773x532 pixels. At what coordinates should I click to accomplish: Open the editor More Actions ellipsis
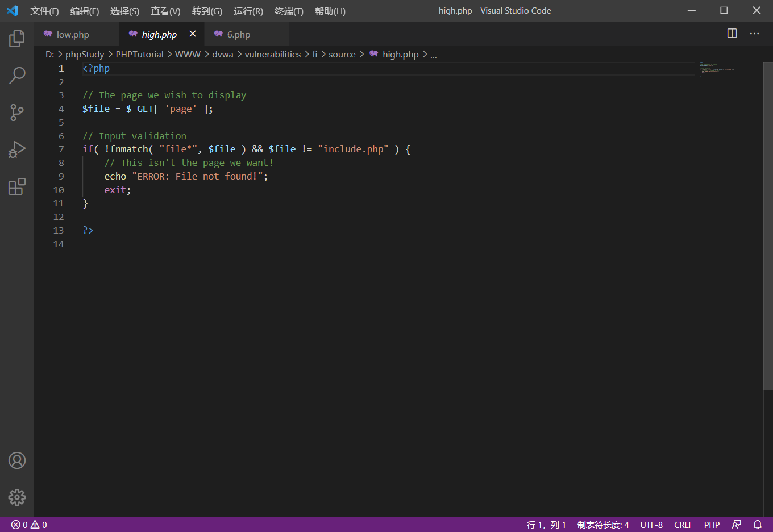(754, 34)
